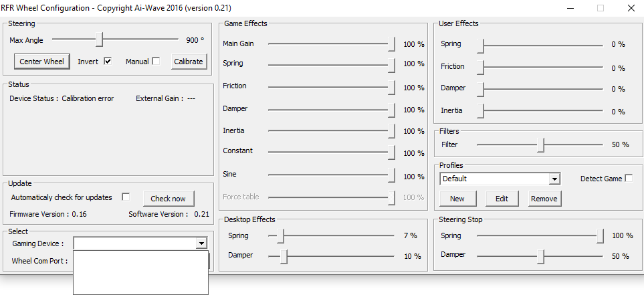Click the Check now button
644x303 pixels.
pyautogui.click(x=168, y=199)
